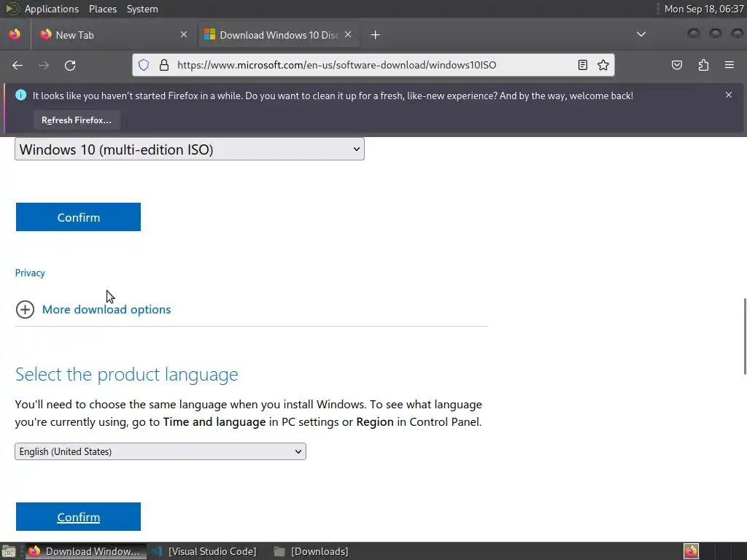747x560 pixels.
Task: Click the page vertical scrollbar
Action: [x=745, y=336]
